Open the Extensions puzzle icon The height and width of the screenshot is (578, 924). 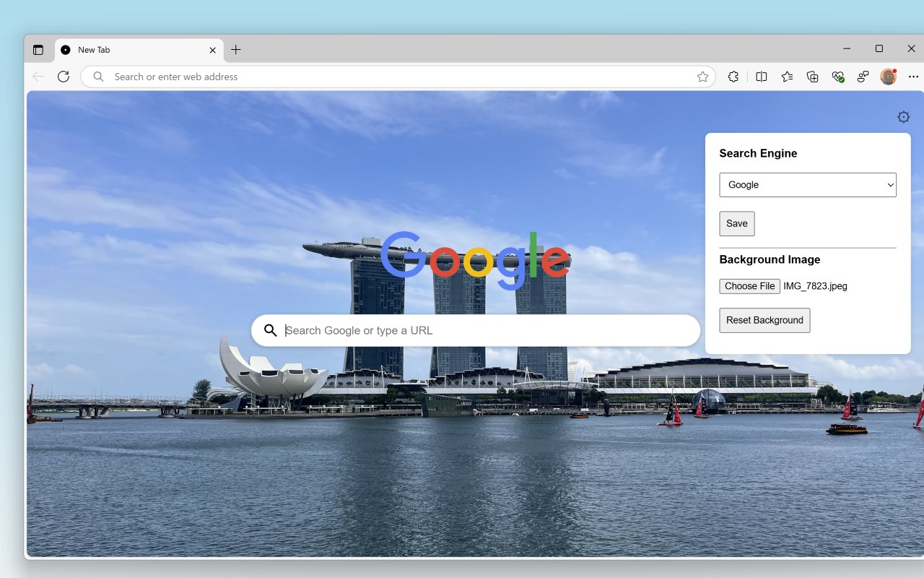(x=733, y=77)
